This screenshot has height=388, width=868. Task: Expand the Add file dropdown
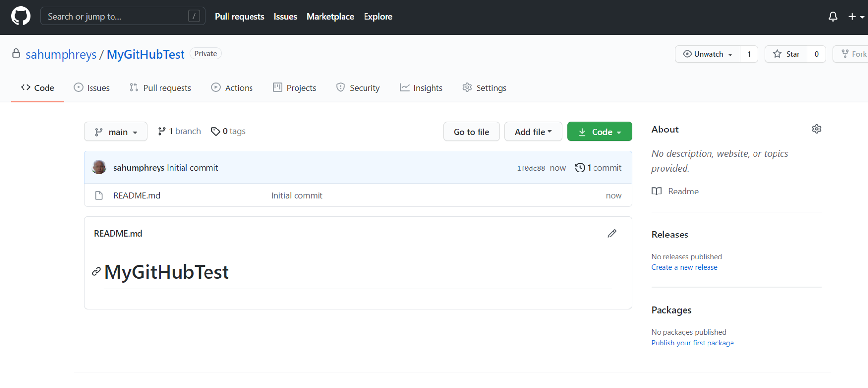point(533,131)
